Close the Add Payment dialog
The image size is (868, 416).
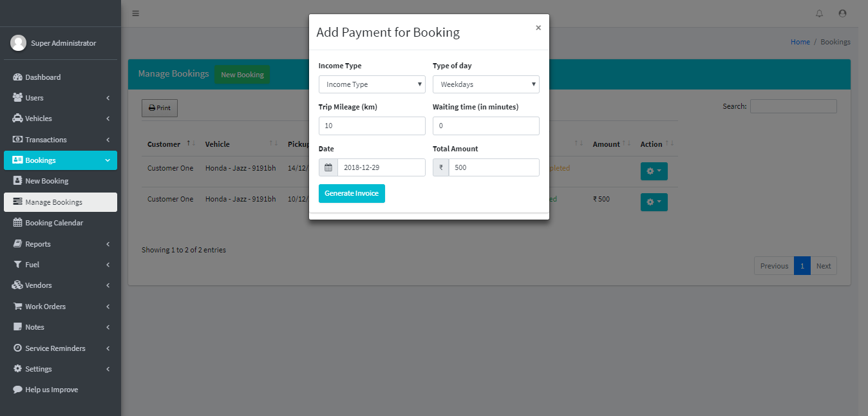pyautogui.click(x=538, y=28)
